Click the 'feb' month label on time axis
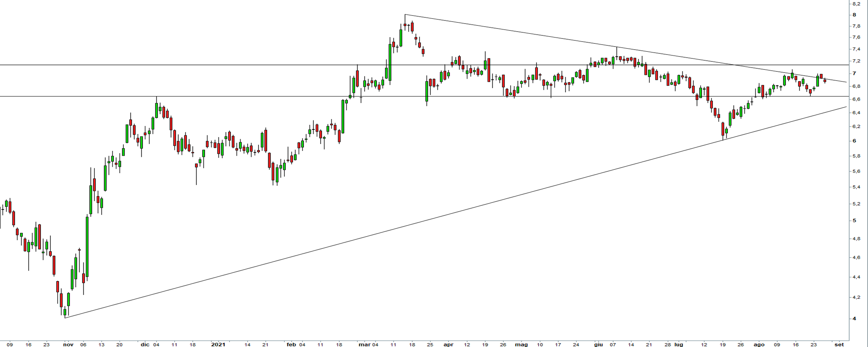 tap(291, 345)
